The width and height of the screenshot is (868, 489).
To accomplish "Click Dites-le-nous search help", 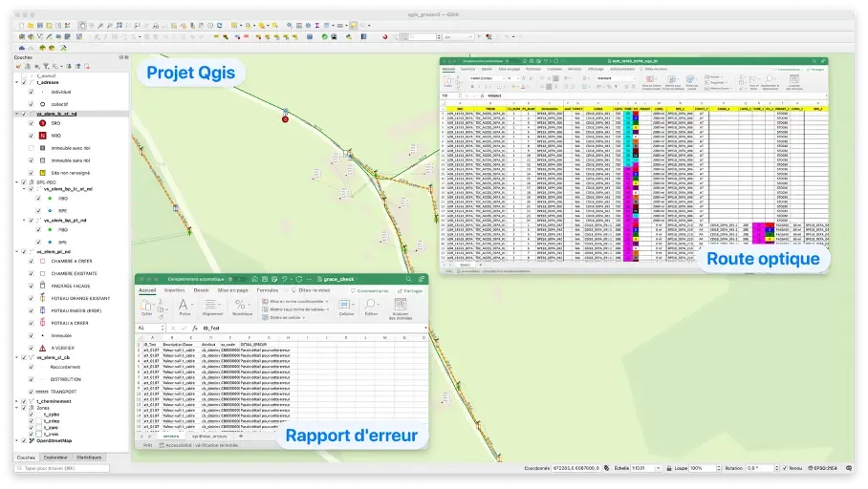I will [311, 290].
